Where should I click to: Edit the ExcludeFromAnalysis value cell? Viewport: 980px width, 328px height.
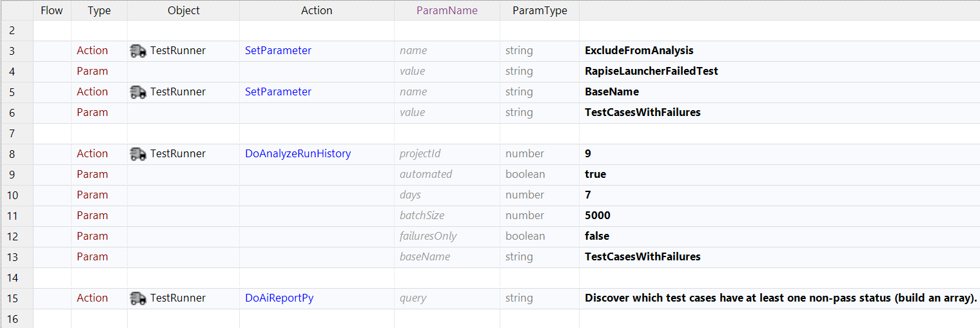(x=639, y=51)
